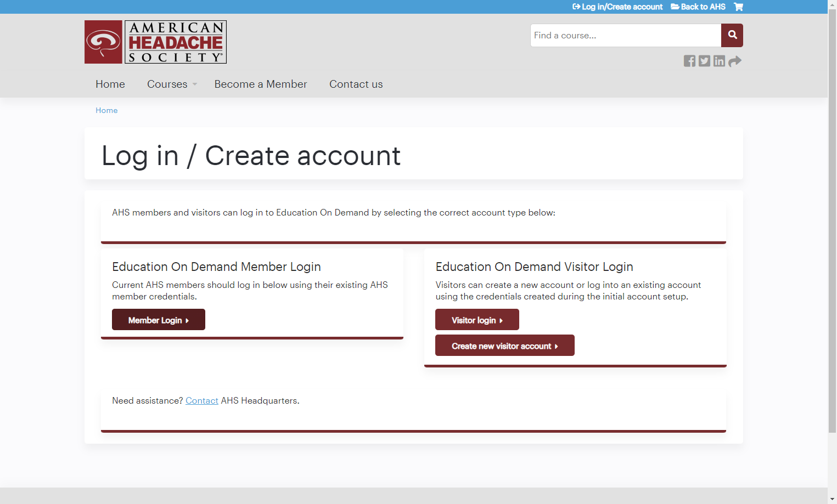Click the Visitor login button
This screenshot has height=504, width=837.
click(x=477, y=320)
